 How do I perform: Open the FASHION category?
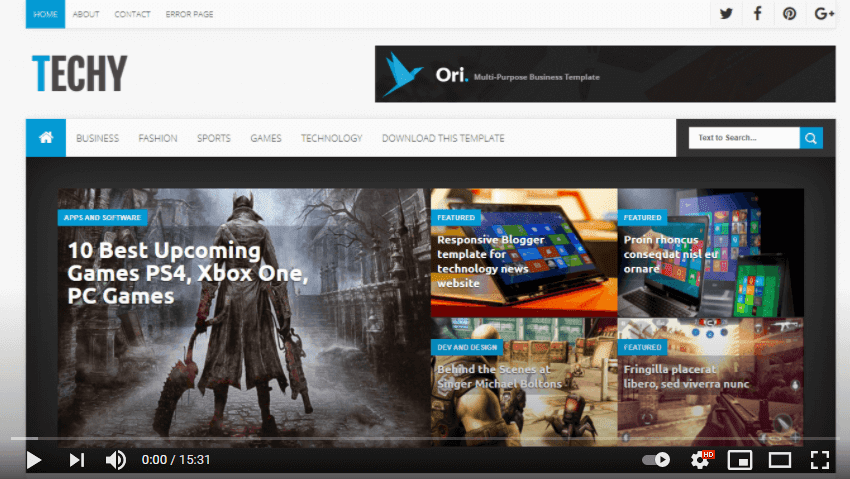click(x=158, y=138)
